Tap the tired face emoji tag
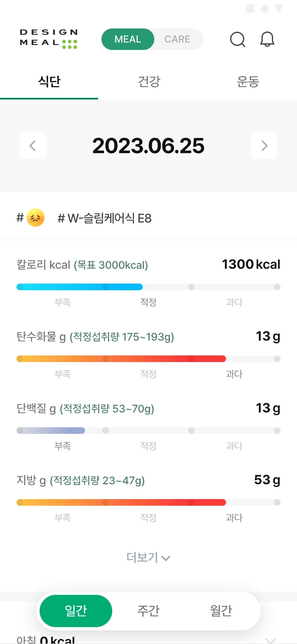This screenshot has height=644, width=297. 35,218
